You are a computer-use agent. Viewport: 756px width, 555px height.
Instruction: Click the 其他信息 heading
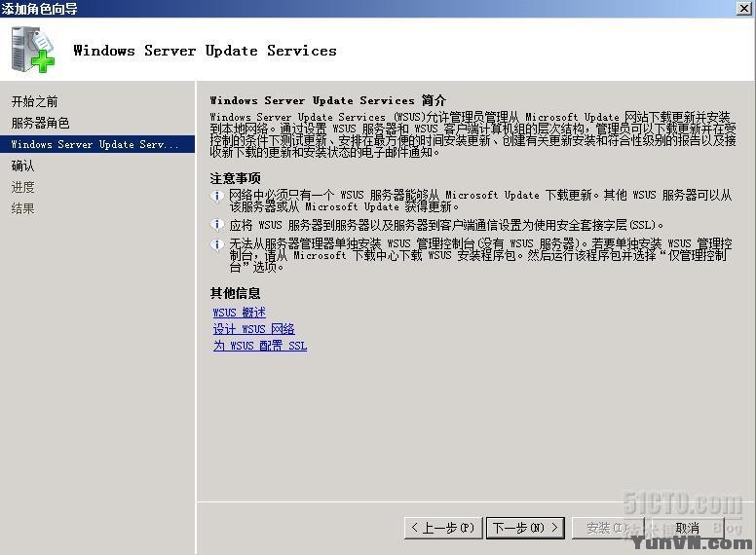(236, 293)
